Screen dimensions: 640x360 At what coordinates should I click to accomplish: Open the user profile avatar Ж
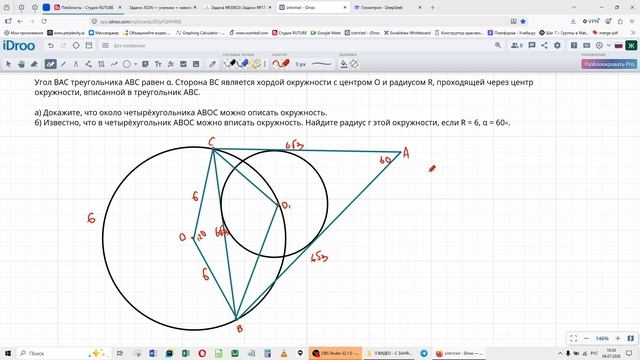(631, 45)
